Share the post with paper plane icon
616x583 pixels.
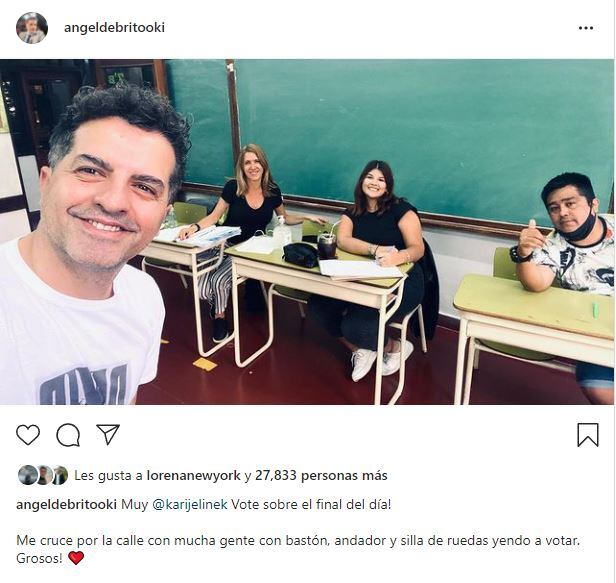(108, 434)
